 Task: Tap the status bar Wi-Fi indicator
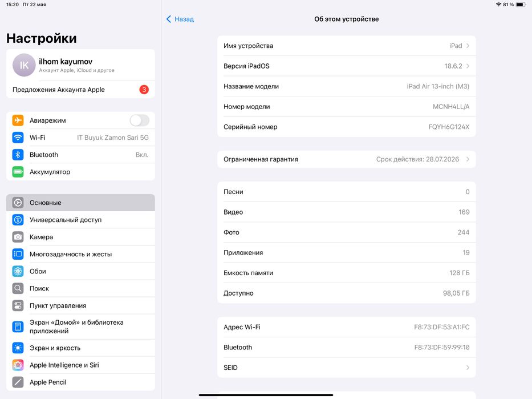pos(498,5)
